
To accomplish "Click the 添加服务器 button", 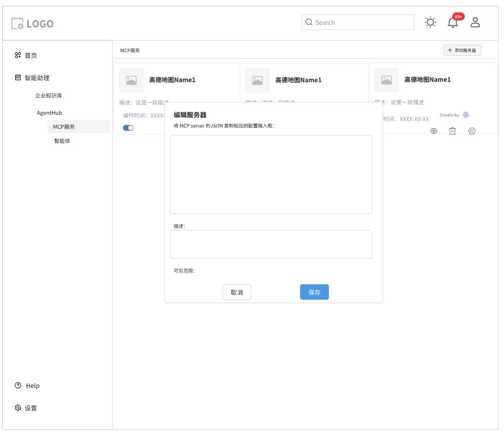I will [x=462, y=50].
